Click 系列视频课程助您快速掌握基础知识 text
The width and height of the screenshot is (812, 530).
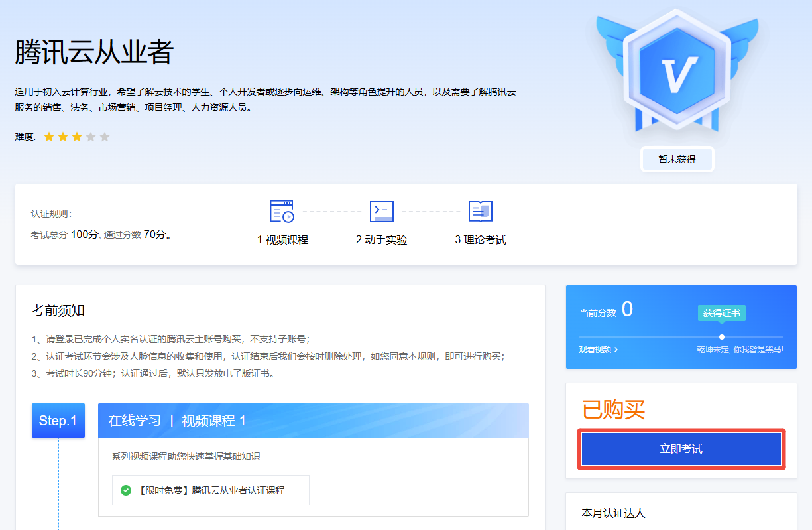click(186, 456)
